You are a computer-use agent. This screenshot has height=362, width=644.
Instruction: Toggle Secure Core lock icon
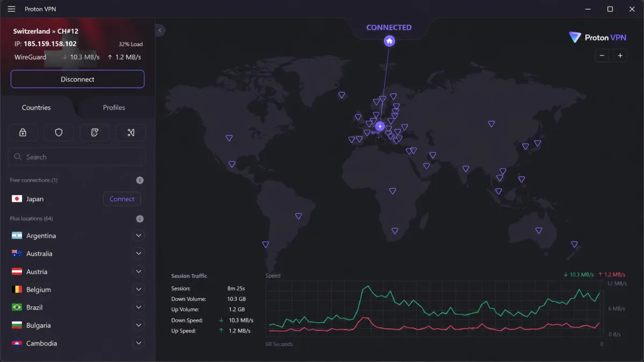pos(23,132)
